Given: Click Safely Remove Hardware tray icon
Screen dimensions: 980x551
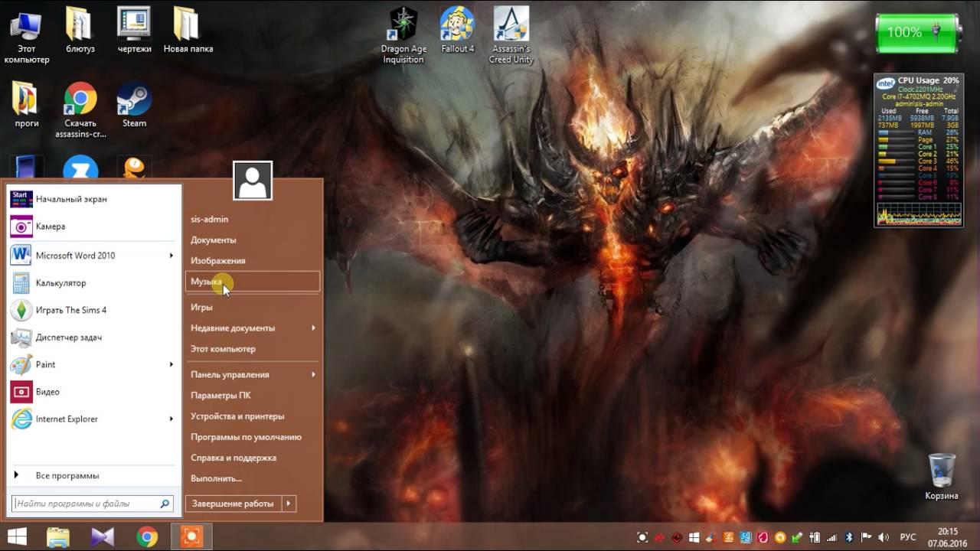Looking at the screenshot, I should [797, 537].
